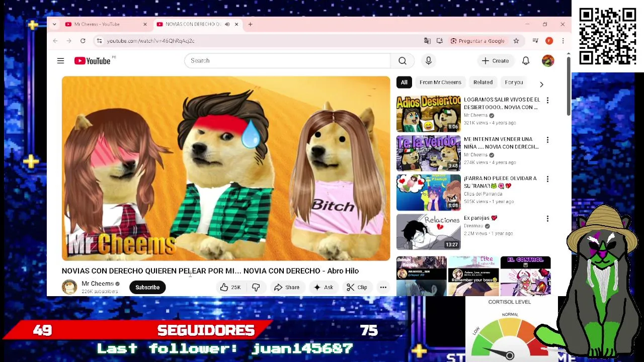Image resolution: width=644 pixels, height=362 pixels.
Task: Open options for Ex parejas video
Action: tap(547, 219)
